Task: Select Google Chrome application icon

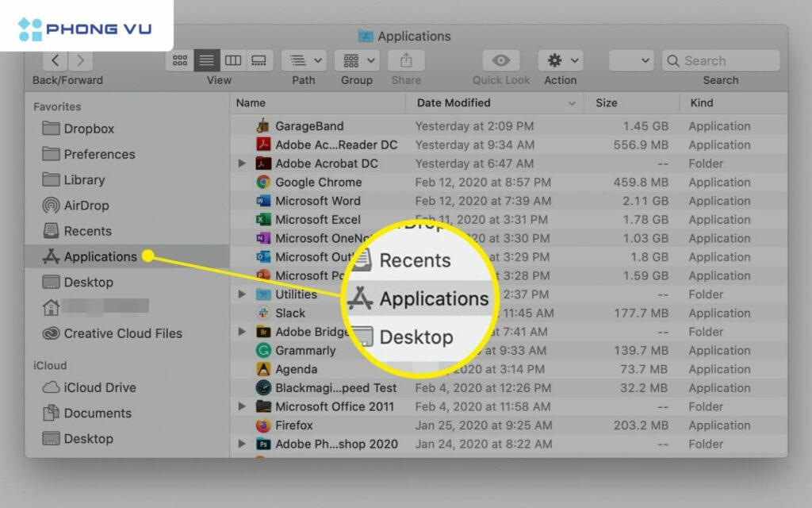Action: pos(263,183)
